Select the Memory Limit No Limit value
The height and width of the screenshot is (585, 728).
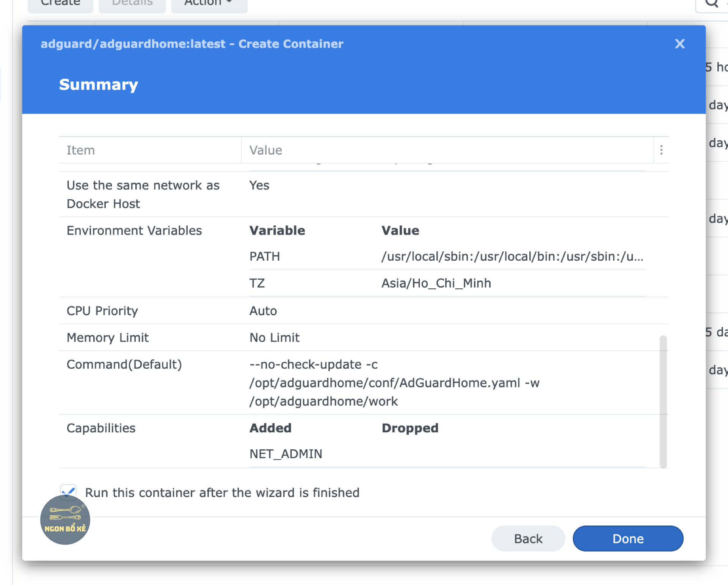[x=275, y=338]
